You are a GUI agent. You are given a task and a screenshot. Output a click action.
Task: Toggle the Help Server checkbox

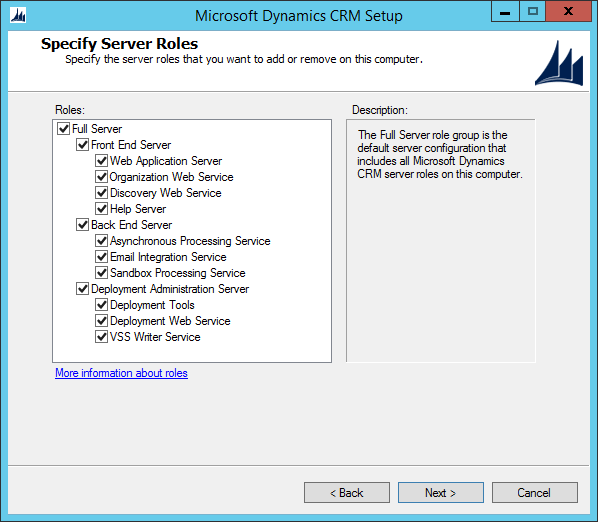[101, 209]
